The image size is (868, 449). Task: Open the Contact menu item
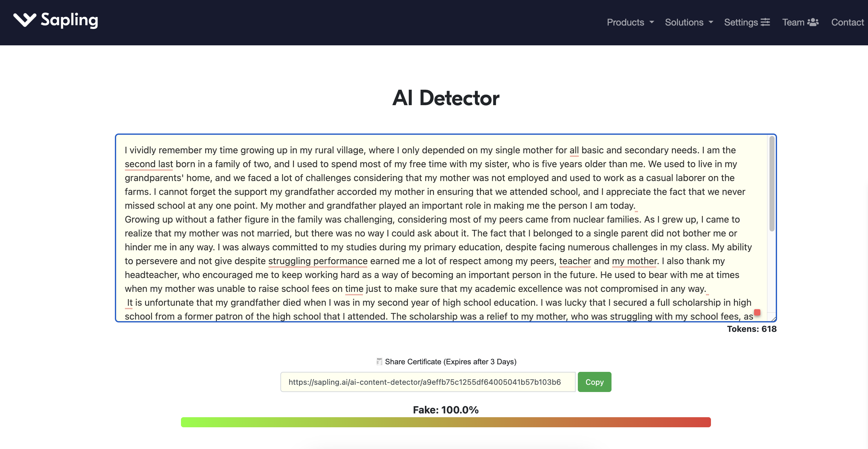[x=847, y=22]
